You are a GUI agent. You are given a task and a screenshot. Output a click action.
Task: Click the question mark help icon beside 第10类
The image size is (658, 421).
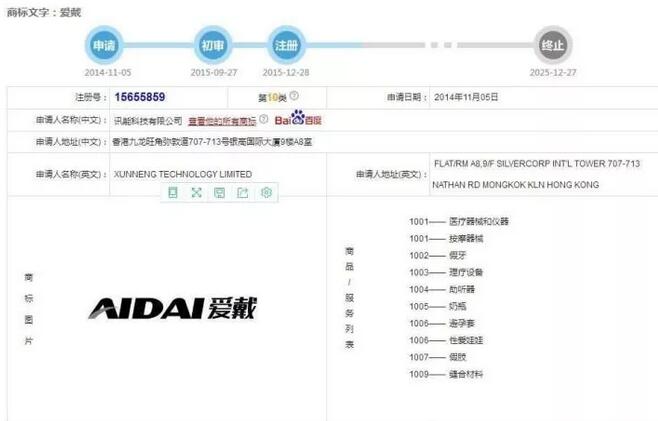pyautogui.click(x=295, y=96)
